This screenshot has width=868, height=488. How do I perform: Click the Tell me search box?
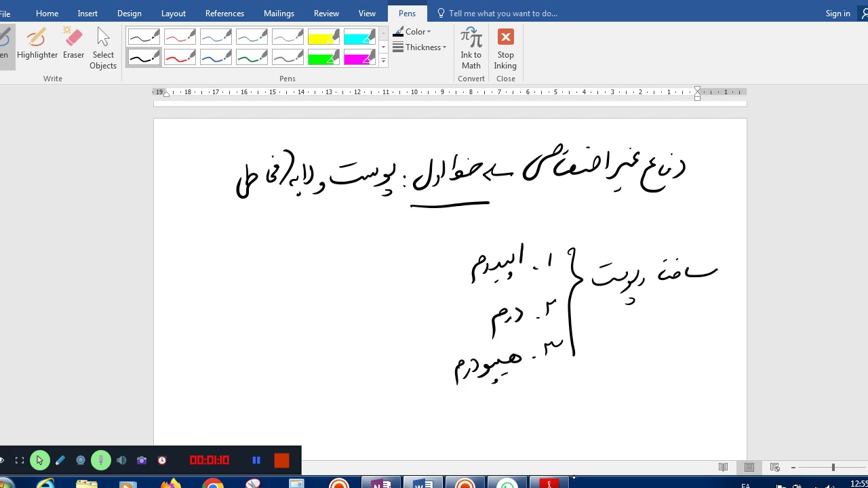pos(502,14)
